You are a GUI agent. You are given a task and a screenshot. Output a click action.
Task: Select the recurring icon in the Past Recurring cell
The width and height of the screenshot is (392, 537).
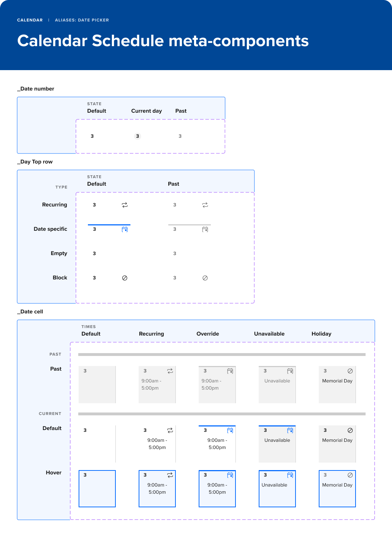pyautogui.click(x=170, y=371)
